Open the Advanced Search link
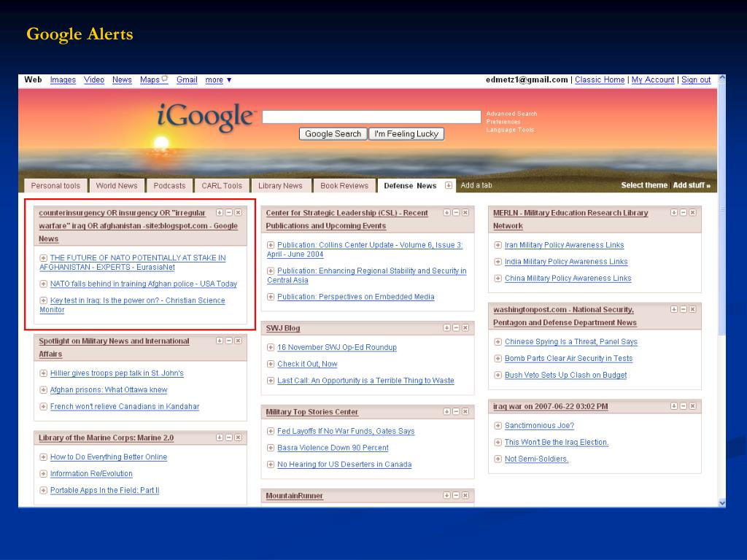The width and height of the screenshot is (747, 560). (x=511, y=114)
